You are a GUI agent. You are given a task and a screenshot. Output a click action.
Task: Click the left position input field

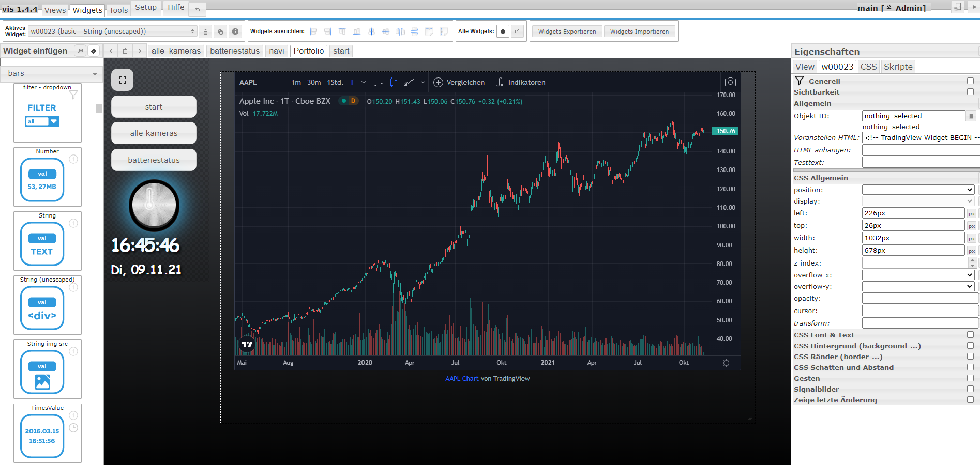point(913,213)
